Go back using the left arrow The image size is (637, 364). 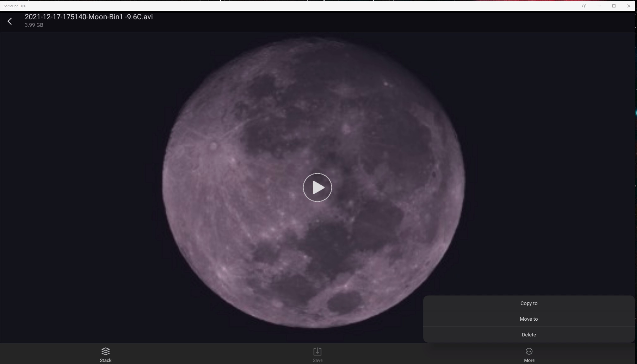[10, 21]
